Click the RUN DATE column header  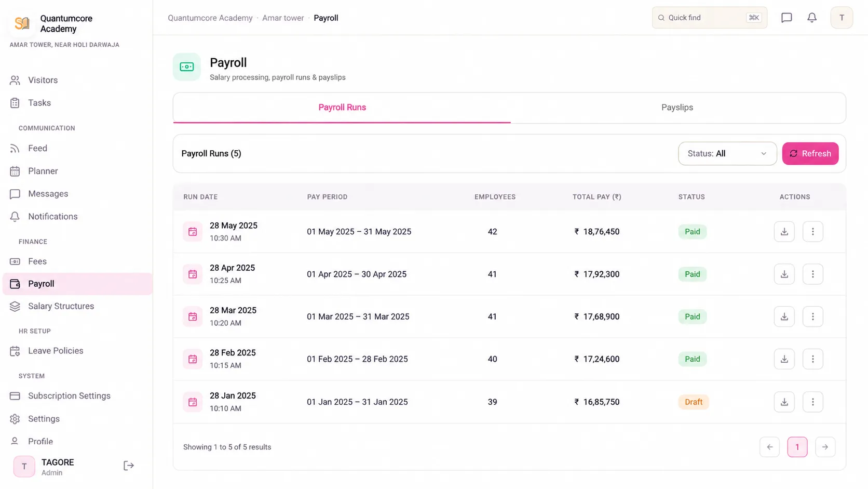point(200,197)
